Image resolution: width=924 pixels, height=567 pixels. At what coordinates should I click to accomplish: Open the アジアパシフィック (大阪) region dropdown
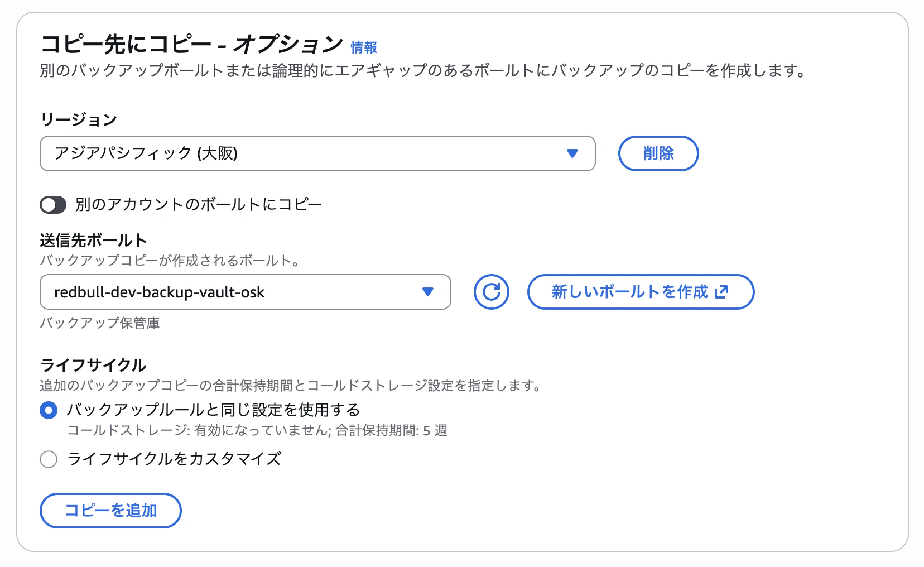tap(317, 153)
